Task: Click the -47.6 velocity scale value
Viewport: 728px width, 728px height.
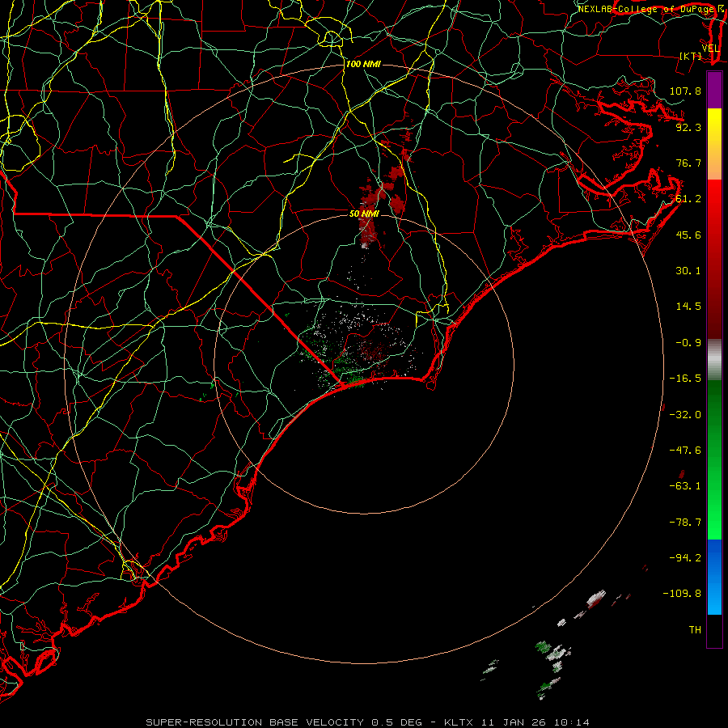Action: click(x=685, y=451)
